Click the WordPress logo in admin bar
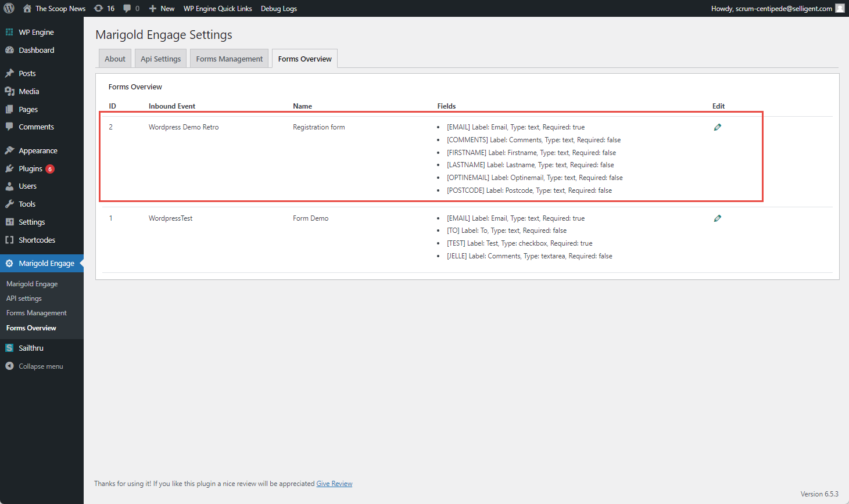This screenshot has height=504, width=849. pos(9,8)
